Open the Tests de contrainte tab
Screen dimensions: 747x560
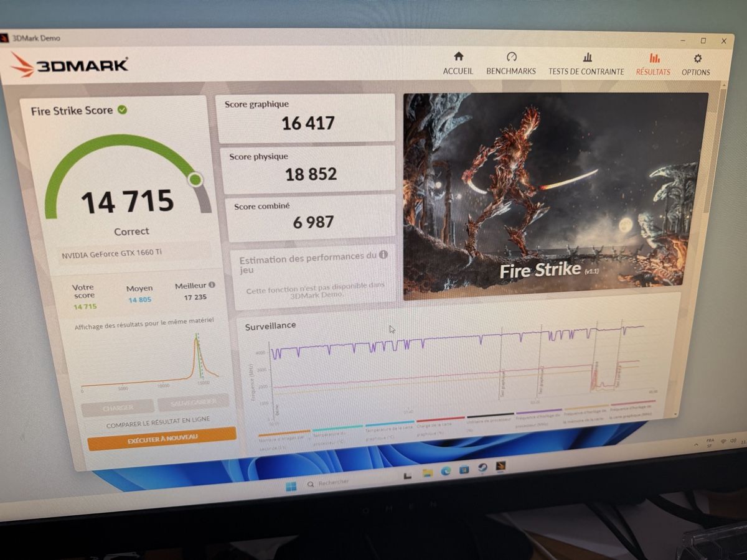click(586, 65)
